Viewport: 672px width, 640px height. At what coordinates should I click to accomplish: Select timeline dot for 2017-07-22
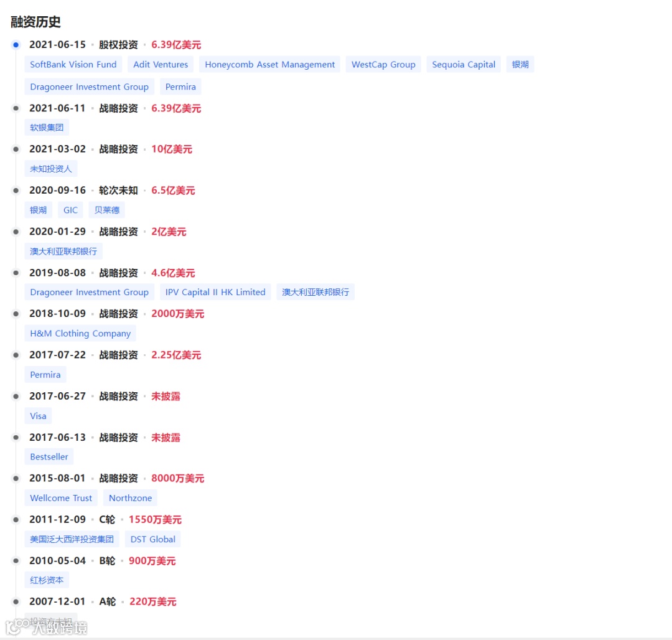coord(16,355)
